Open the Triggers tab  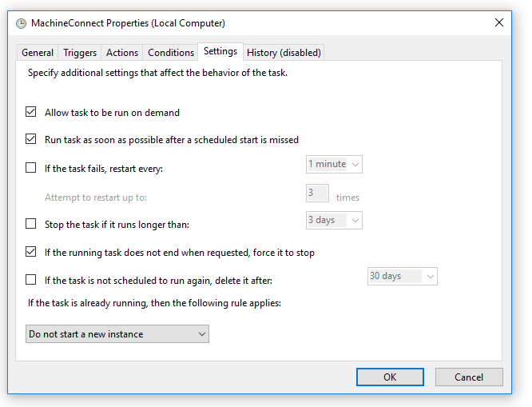pos(80,53)
